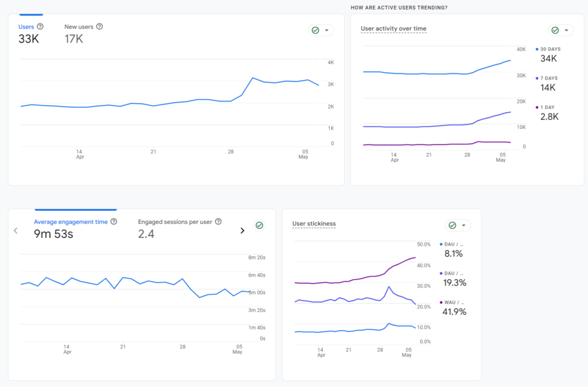
Task: Open the dropdown on User stickiness card
Action: [462, 225]
